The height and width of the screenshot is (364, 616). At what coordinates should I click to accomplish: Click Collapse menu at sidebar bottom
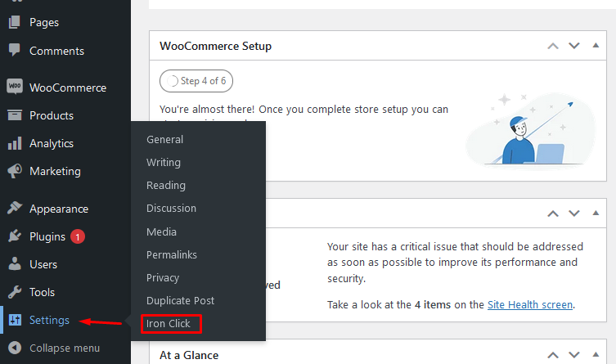64,348
